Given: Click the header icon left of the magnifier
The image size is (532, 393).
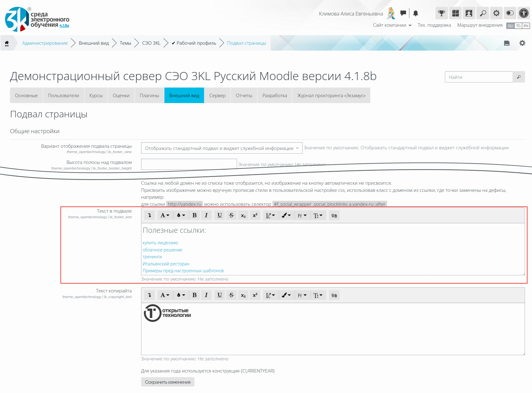Looking at the screenshot, I should [469, 13].
